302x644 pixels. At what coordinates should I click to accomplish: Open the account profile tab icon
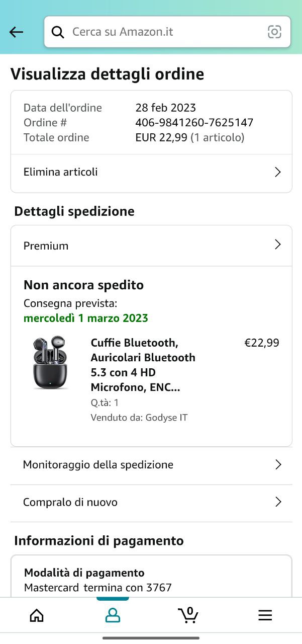tap(113, 615)
